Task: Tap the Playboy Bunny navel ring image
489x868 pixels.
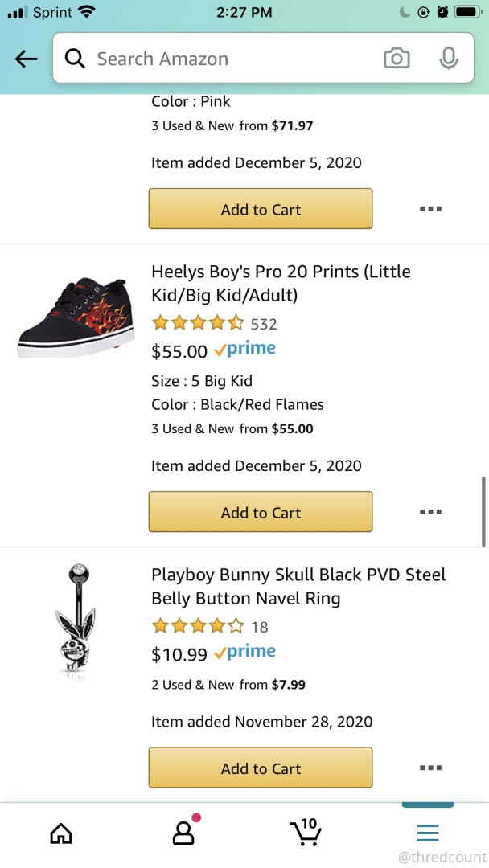Action: [76, 621]
